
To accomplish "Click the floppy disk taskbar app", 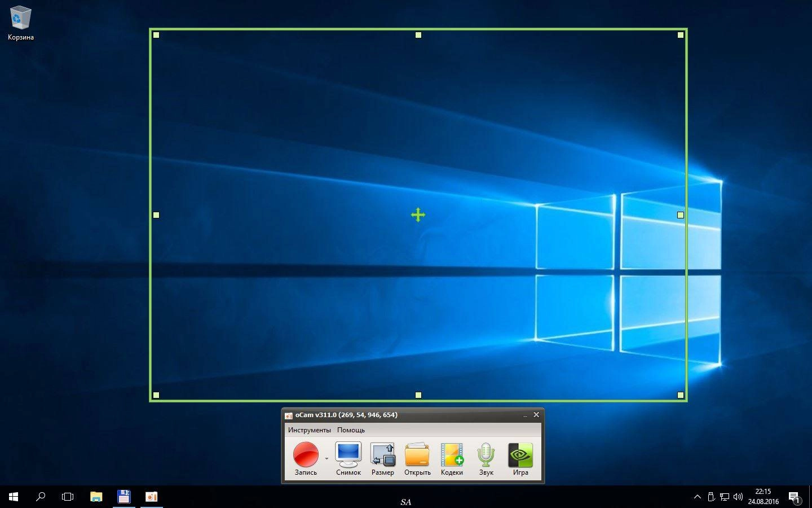I will pyautogui.click(x=124, y=497).
